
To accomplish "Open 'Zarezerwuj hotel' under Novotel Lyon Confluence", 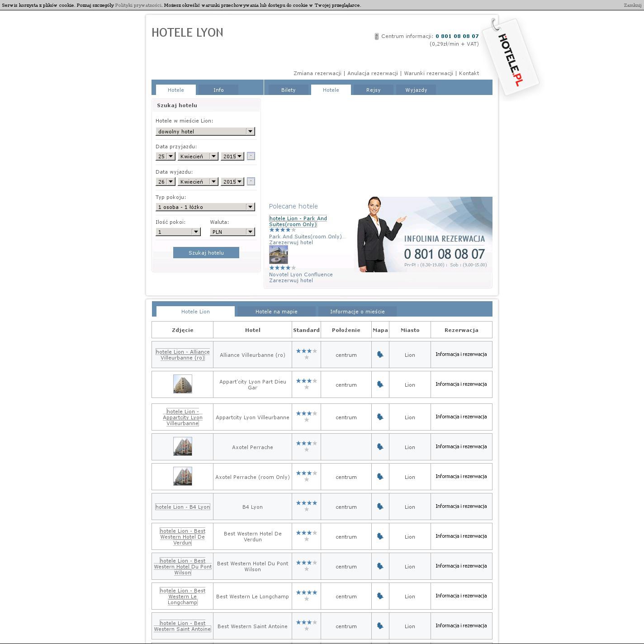I will 291,280.
